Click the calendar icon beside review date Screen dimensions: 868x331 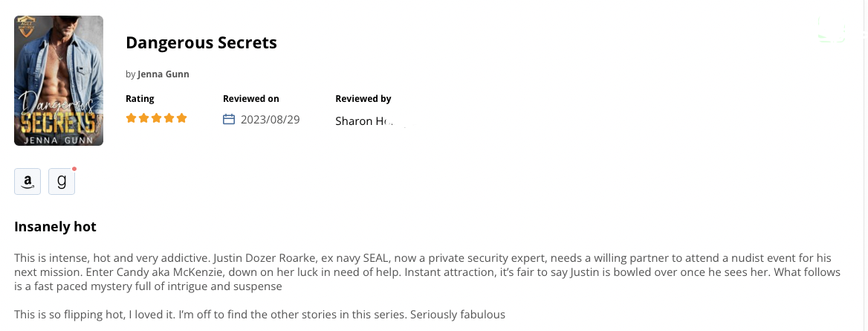(229, 119)
